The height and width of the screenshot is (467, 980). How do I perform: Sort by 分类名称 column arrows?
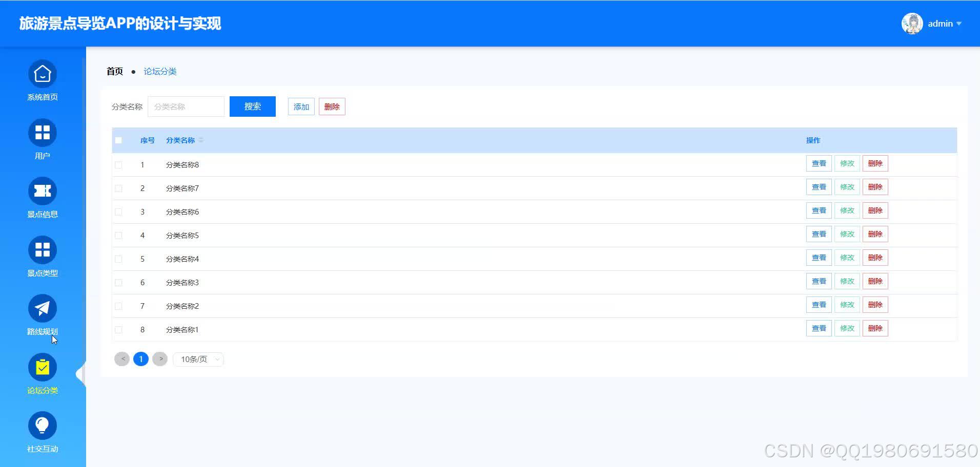click(x=201, y=140)
